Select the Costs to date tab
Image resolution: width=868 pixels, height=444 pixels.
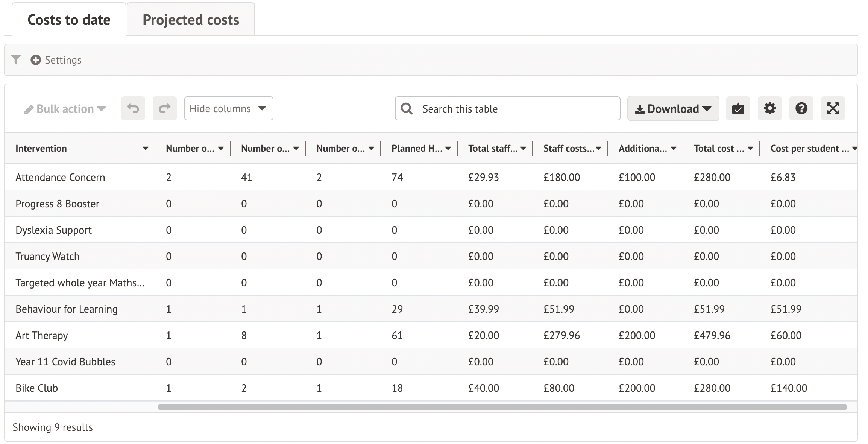[69, 20]
